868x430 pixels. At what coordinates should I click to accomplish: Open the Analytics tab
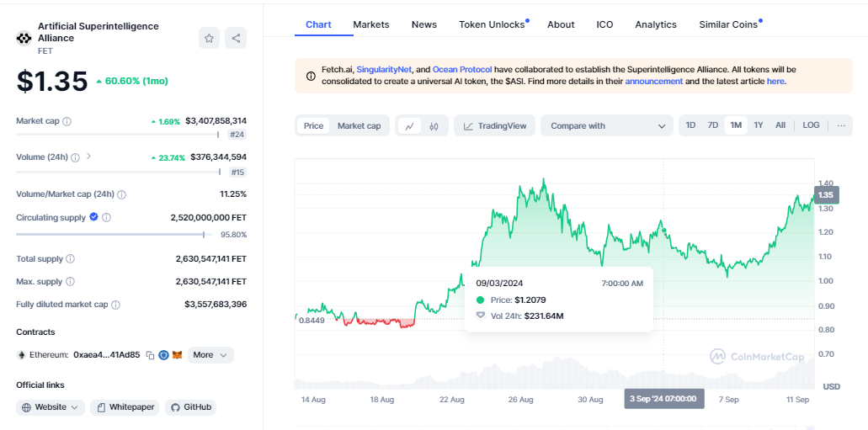[x=656, y=24]
